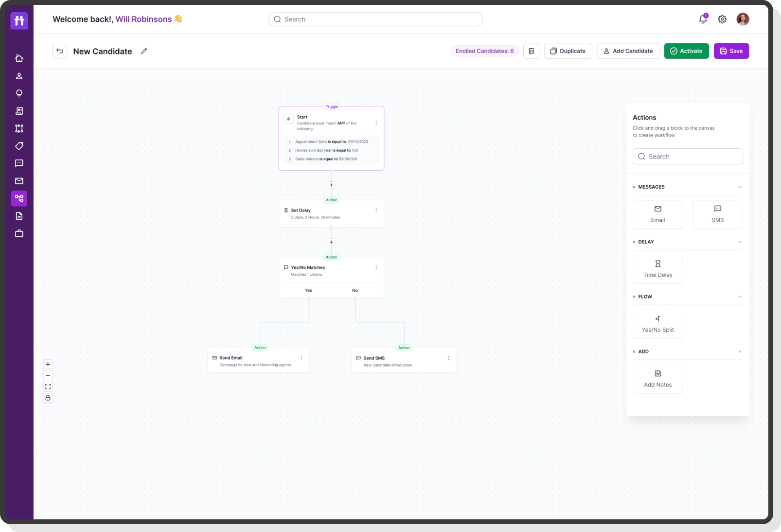Select the Send Email node

click(x=258, y=360)
